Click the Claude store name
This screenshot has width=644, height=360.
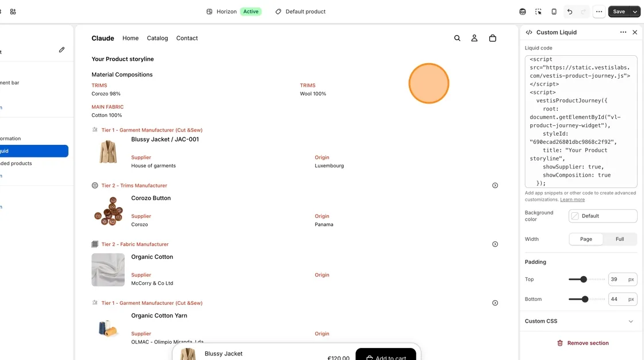coord(103,38)
